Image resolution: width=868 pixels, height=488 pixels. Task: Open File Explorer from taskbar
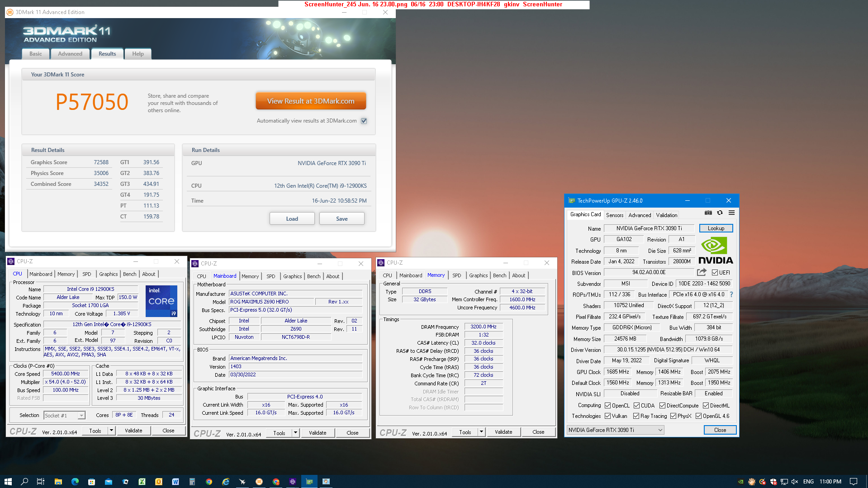tap(58, 482)
